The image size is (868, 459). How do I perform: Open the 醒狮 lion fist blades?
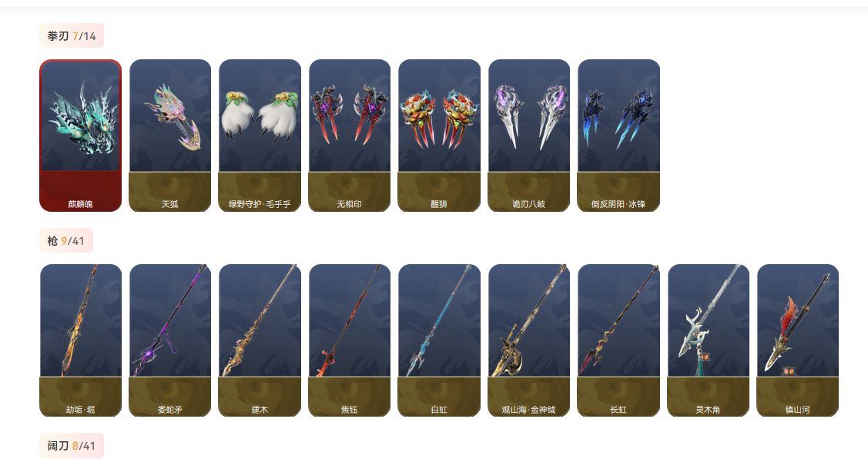click(x=439, y=136)
